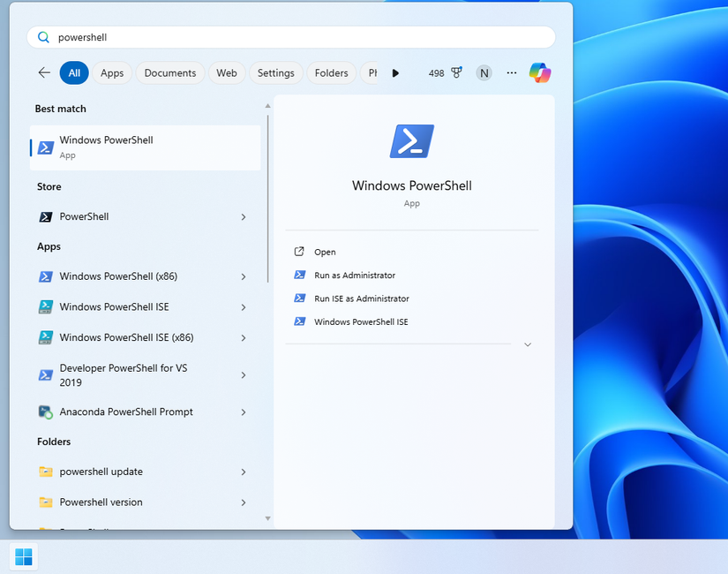Switch to the Documents filter tab
The image size is (728, 574).
click(x=169, y=72)
